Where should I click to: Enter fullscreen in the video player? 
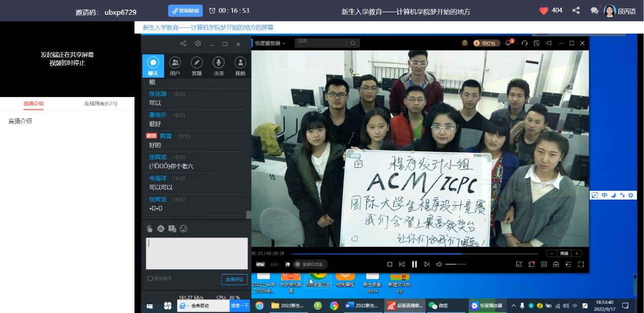click(581, 264)
